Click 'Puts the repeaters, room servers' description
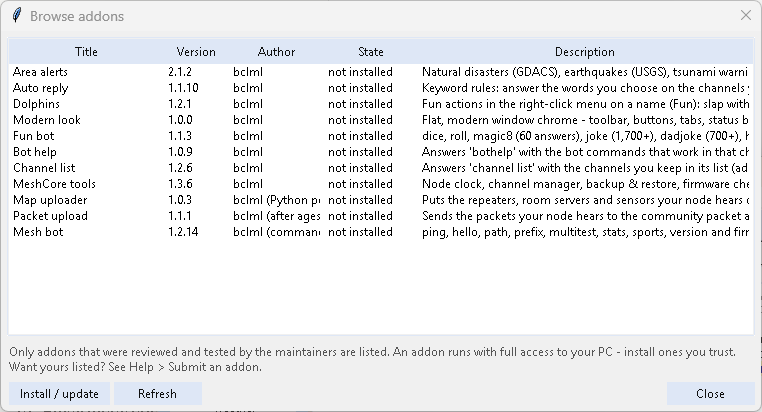Image resolution: width=762 pixels, height=412 pixels. 585,200
